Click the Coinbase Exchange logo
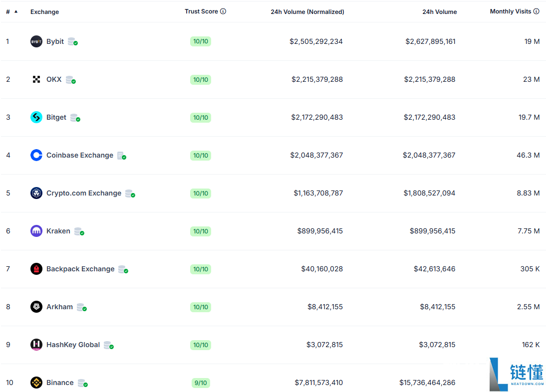The width and height of the screenshot is (546, 392). tap(36, 155)
